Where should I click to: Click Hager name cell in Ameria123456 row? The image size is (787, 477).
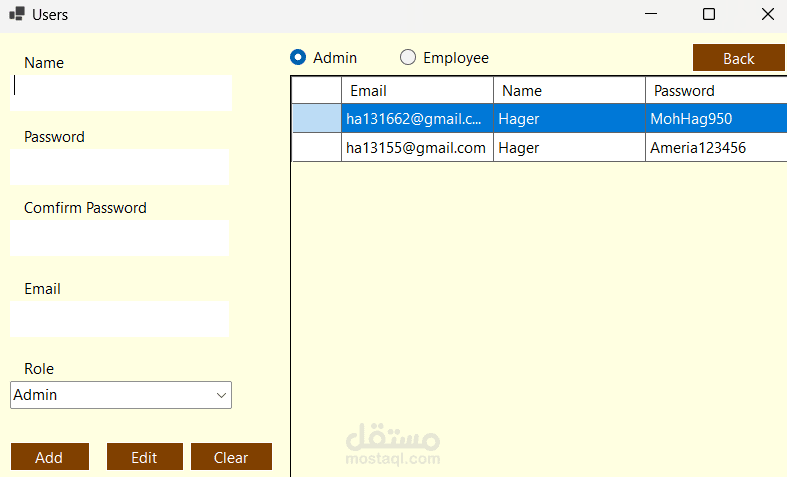tap(569, 148)
